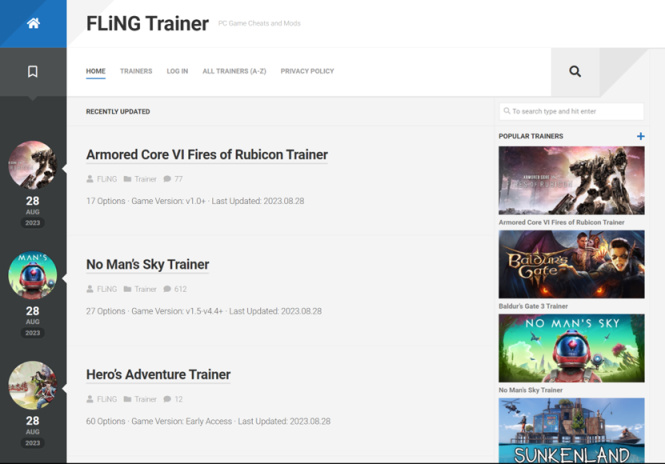Viewport: 665px width, 464px height.
Task: Click Trainer category link under Hero's Adventure post
Action: pyautogui.click(x=145, y=399)
